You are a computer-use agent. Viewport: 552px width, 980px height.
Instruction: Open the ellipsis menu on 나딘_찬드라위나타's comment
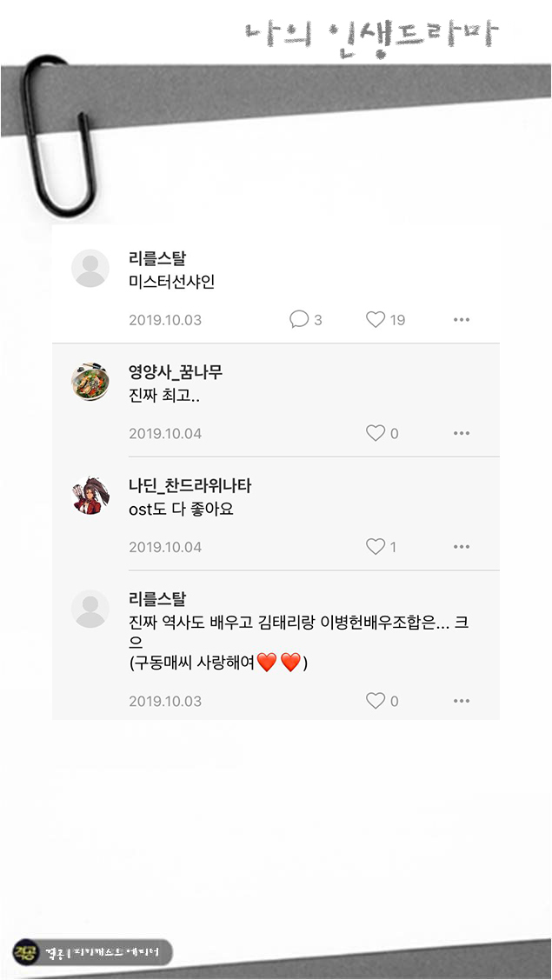(462, 547)
